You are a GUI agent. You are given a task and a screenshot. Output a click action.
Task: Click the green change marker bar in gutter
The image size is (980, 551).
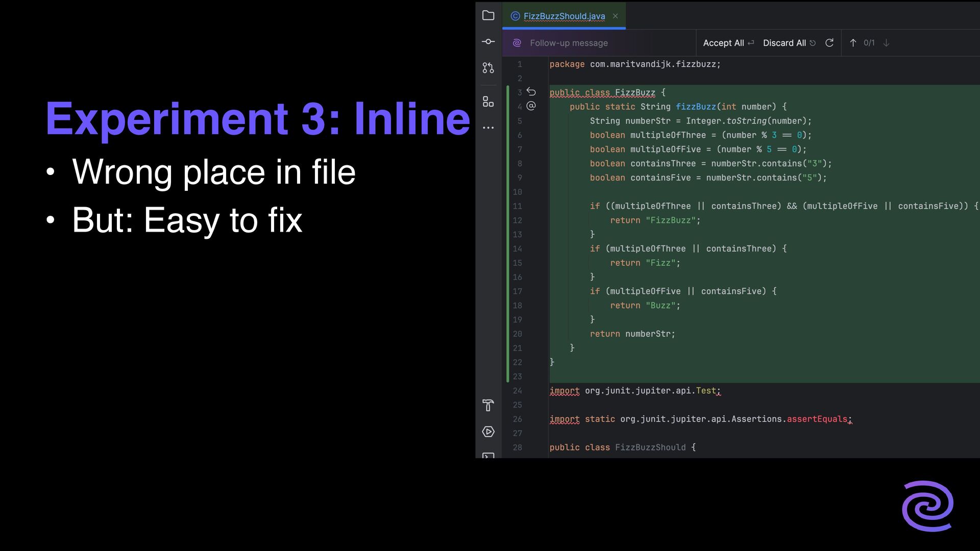click(507, 234)
